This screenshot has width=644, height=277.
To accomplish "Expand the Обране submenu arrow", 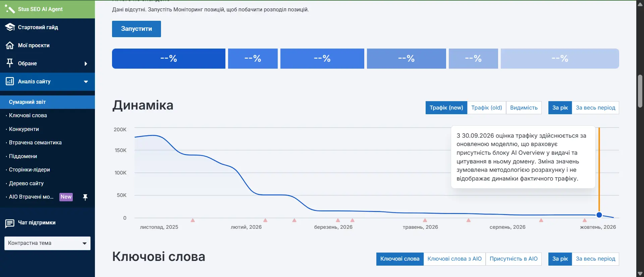I will 86,64.
